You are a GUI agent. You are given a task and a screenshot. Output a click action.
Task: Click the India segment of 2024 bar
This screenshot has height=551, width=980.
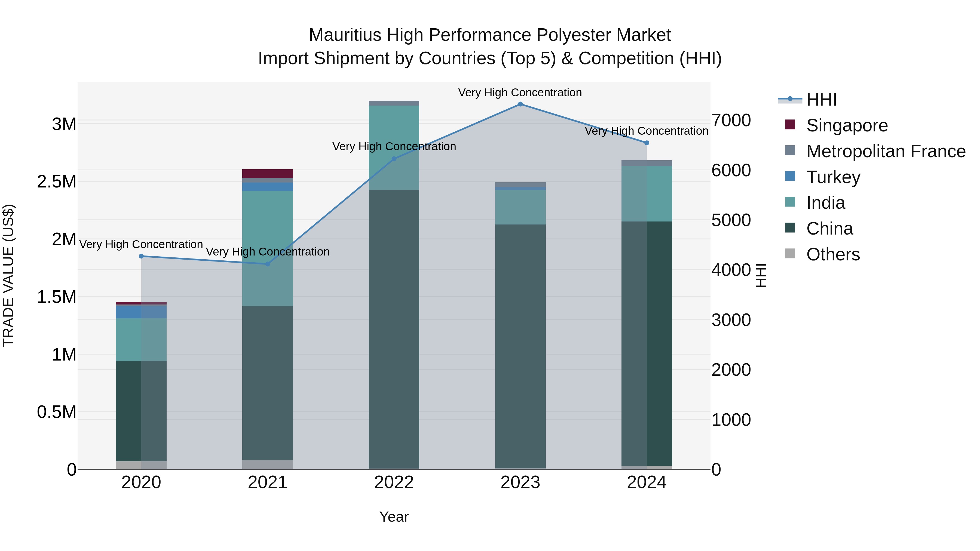coord(647,194)
